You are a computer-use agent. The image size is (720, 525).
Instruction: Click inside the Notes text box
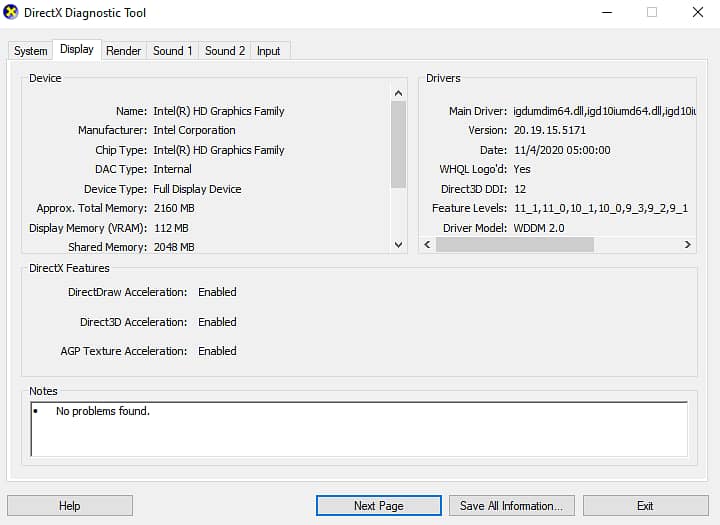pos(358,429)
